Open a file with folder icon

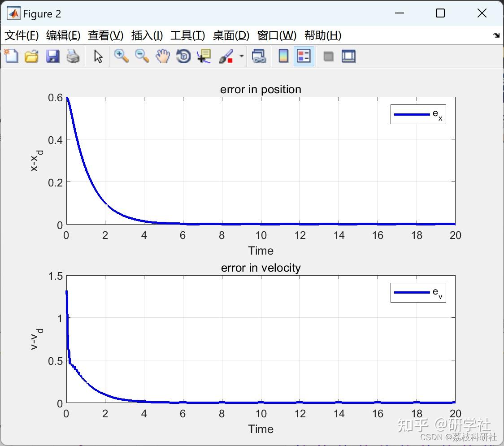(x=31, y=56)
